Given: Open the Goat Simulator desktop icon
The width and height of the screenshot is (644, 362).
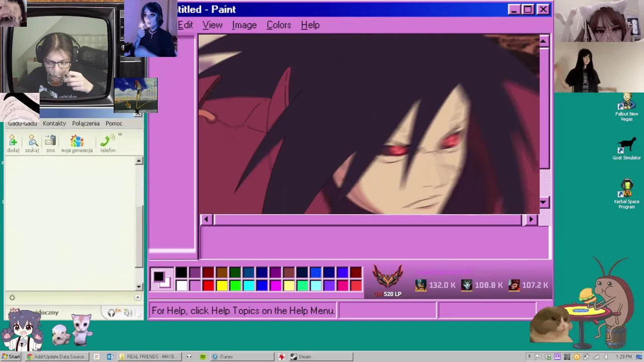Looking at the screenshot, I should 627,149.
